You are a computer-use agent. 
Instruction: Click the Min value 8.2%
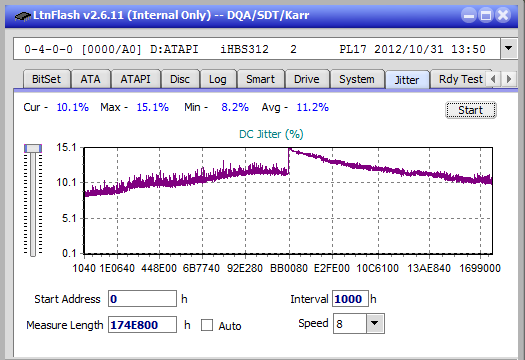[235, 107]
